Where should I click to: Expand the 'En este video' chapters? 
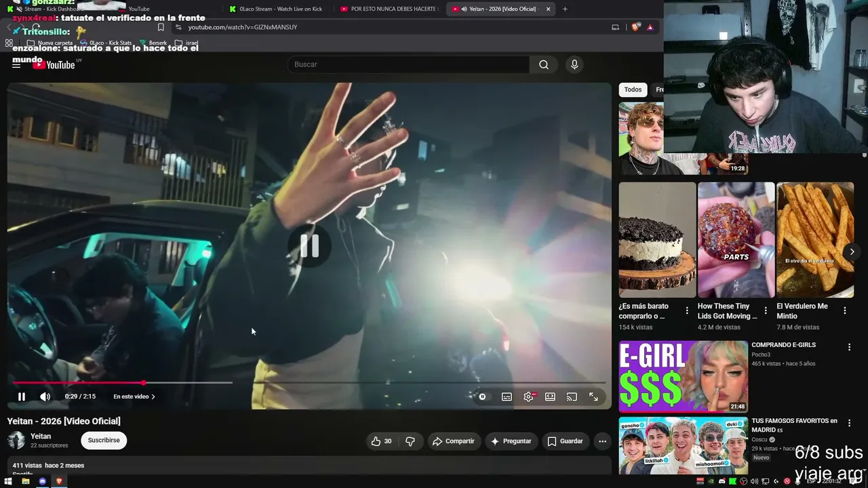[x=134, y=396]
